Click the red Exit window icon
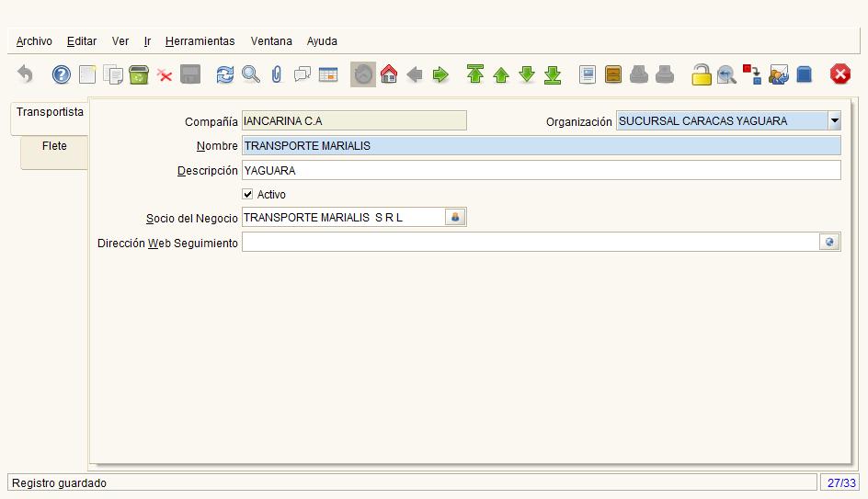This screenshot has height=499, width=868. pos(839,74)
